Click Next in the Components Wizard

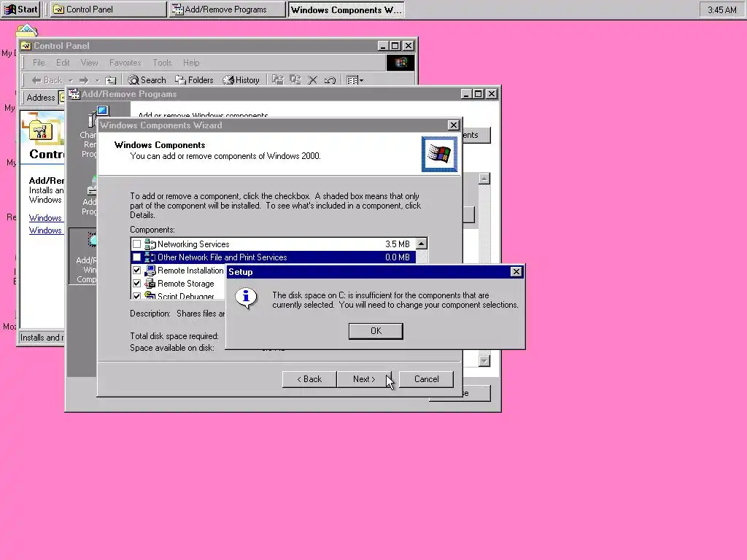[x=364, y=379]
